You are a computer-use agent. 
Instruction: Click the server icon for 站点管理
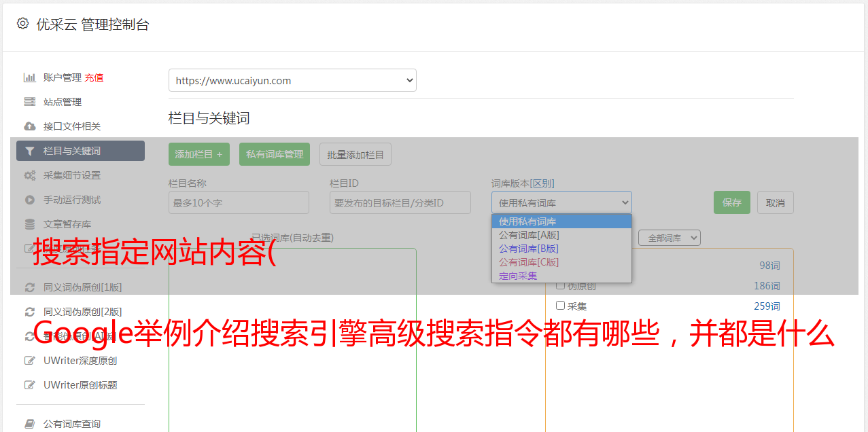(x=29, y=102)
